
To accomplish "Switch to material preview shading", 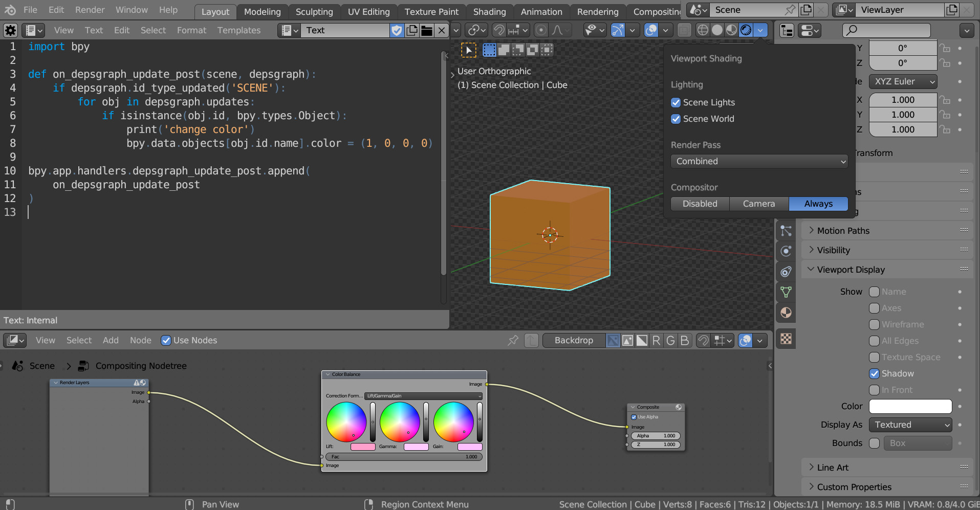I will pyautogui.click(x=732, y=31).
